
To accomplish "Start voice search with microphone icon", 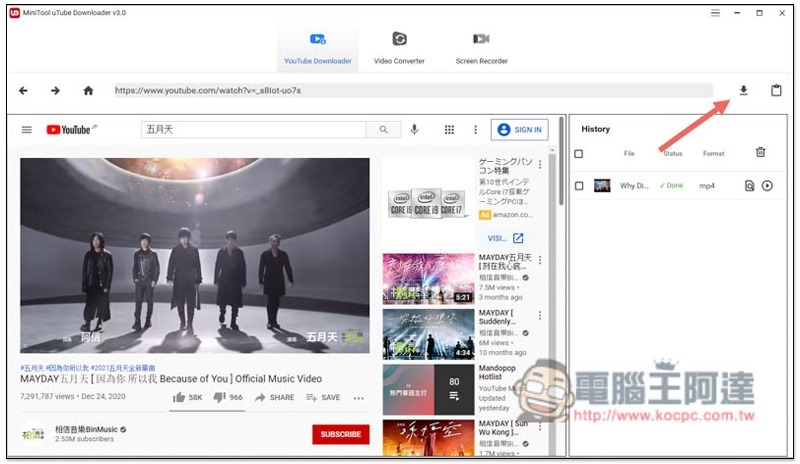I will click(x=414, y=130).
